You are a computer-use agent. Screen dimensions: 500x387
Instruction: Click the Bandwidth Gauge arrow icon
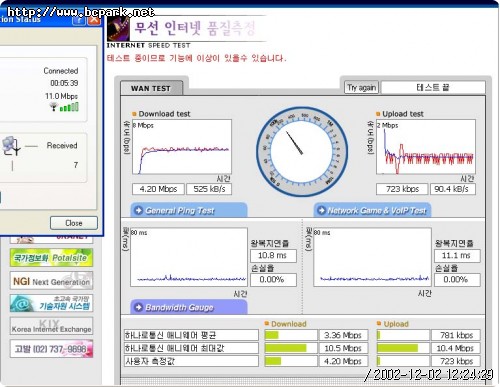tap(138, 307)
